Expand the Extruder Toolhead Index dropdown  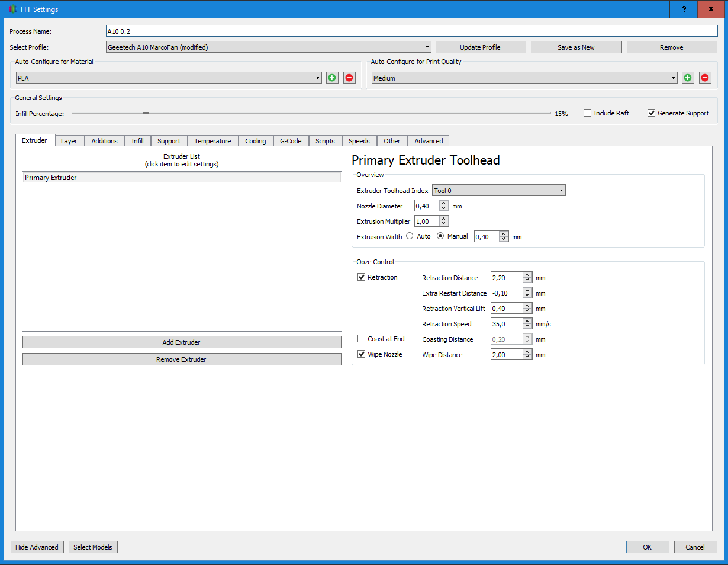[499, 191]
